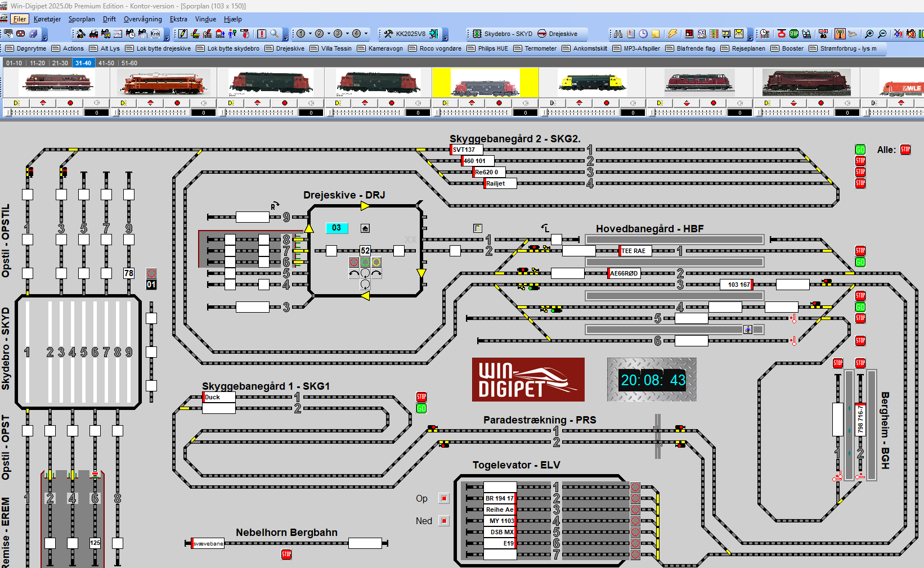Click the Drejeskive button with red icon

pos(558,34)
